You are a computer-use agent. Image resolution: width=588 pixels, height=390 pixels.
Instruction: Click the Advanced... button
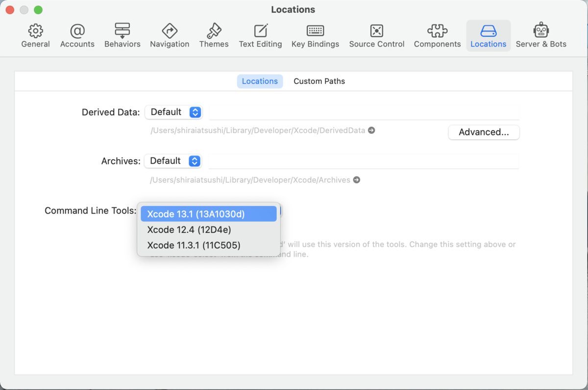point(484,132)
